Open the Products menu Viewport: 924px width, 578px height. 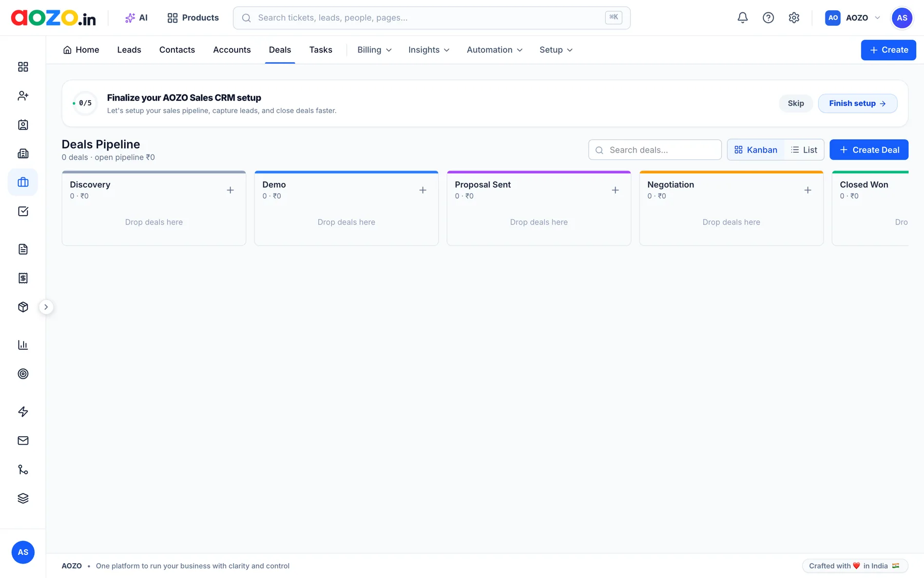(193, 18)
